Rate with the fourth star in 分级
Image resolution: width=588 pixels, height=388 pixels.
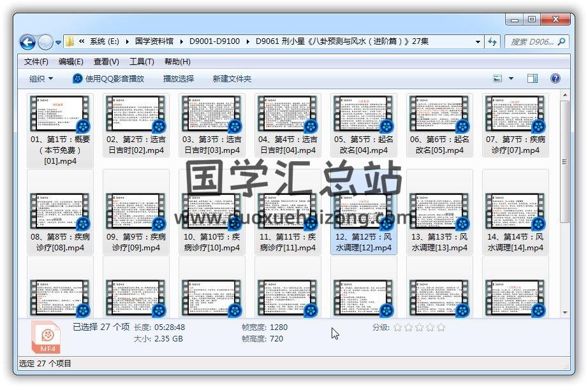click(x=430, y=327)
